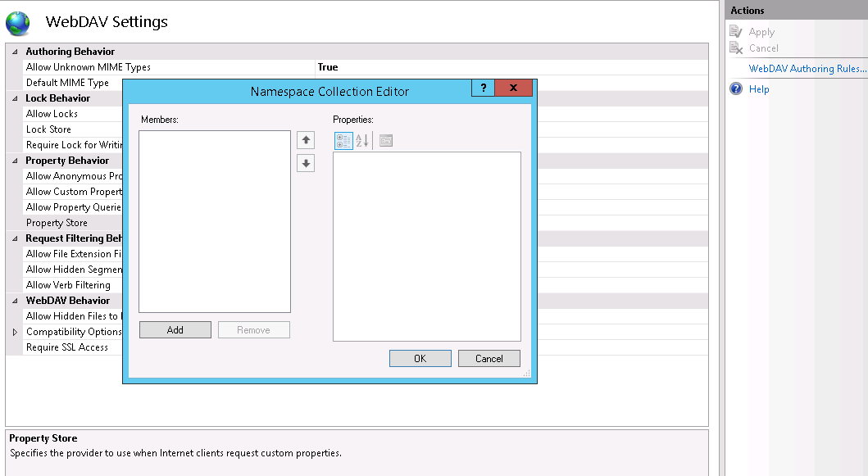Open the WebDAV Authoring Rules link

807,69
